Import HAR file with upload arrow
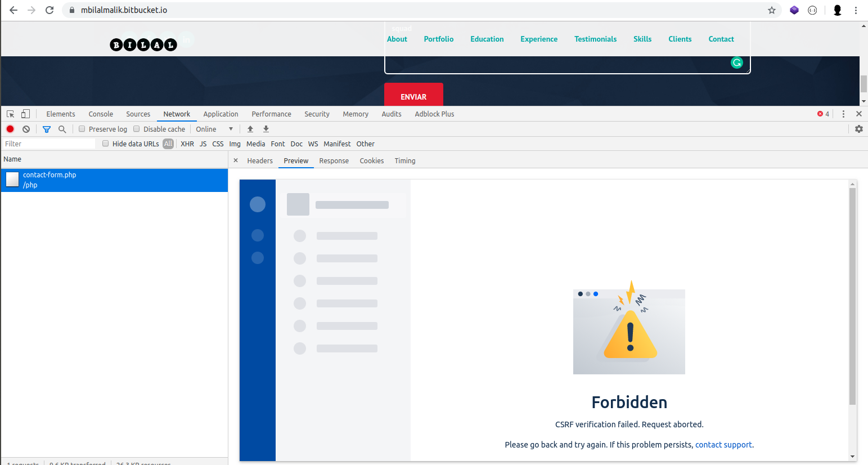 [x=250, y=129]
